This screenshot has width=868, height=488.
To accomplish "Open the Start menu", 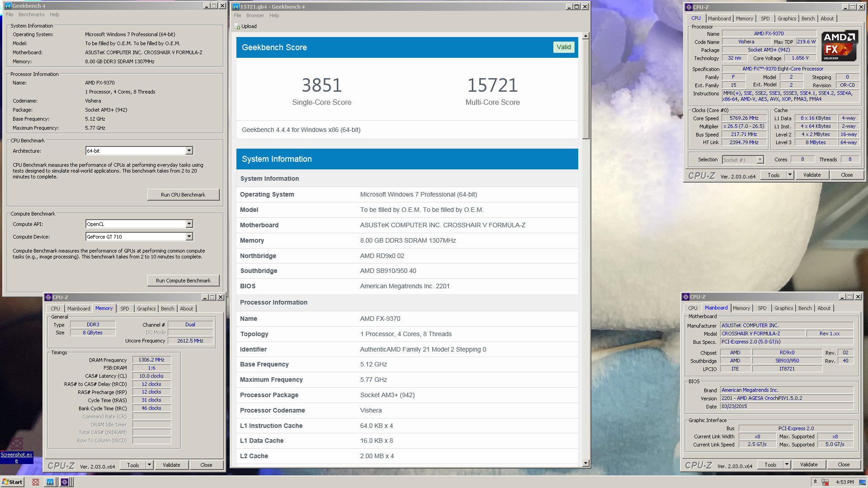I will (12, 482).
